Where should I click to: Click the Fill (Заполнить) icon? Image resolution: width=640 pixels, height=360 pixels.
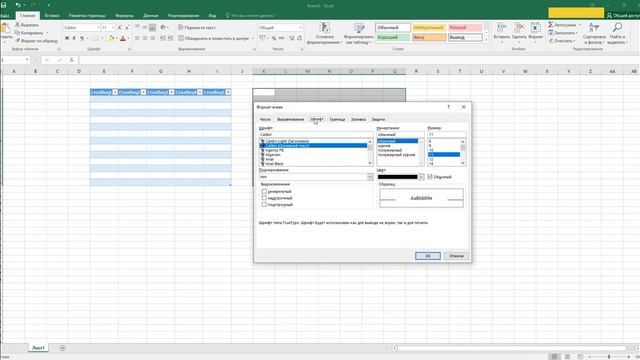(551, 33)
